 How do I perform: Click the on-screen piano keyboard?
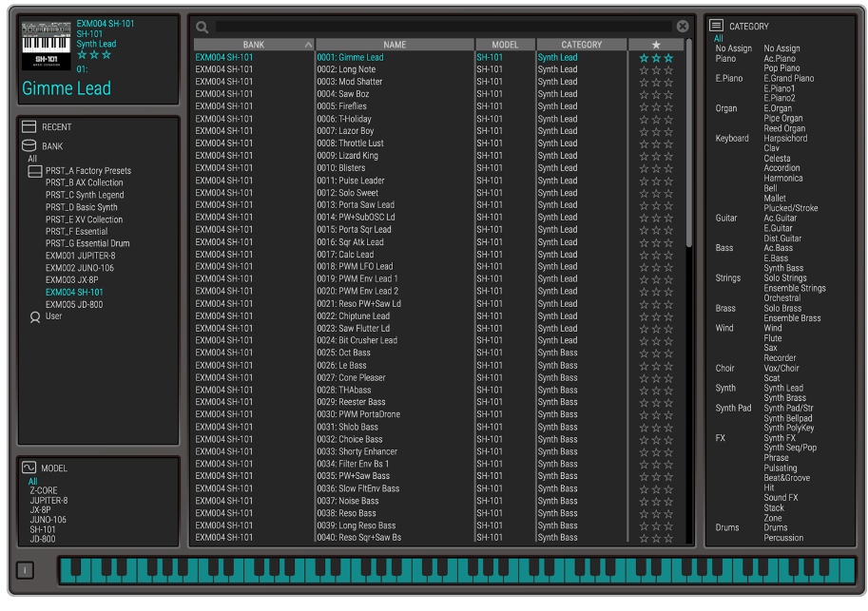click(457, 570)
